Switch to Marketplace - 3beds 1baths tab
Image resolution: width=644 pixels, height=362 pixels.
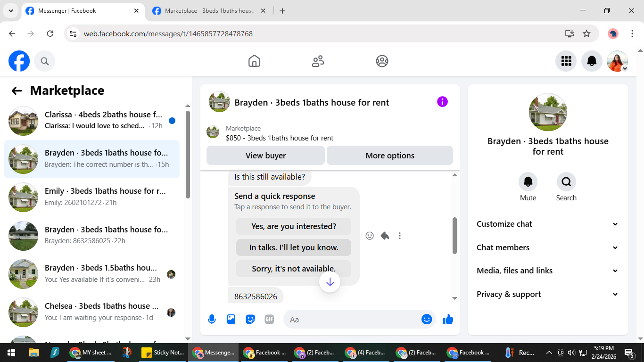pos(210,11)
